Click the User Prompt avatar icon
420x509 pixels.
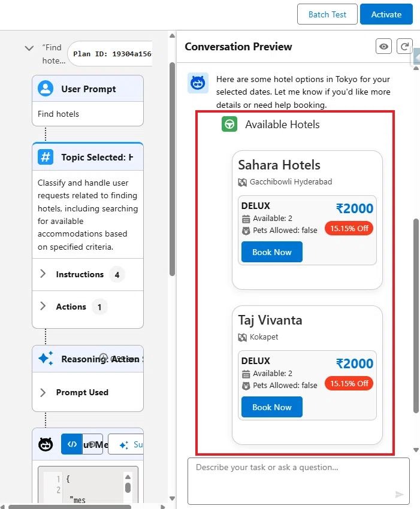(46, 89)
